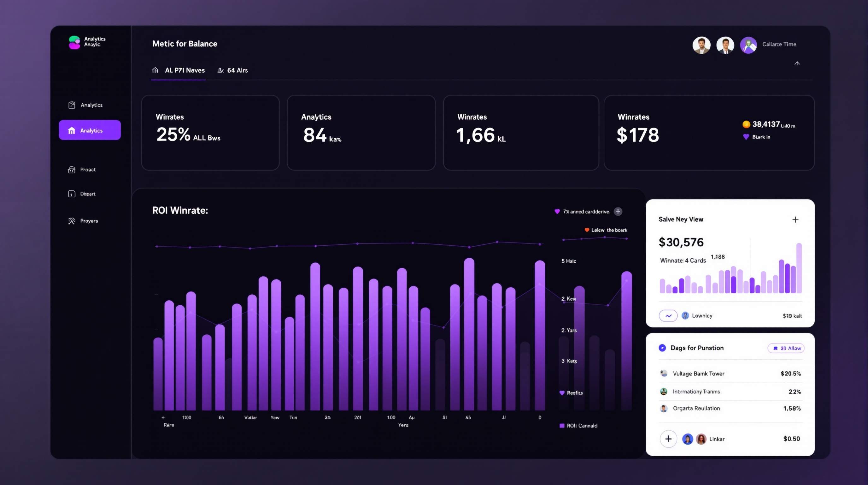
Task: Switch to the AL P7I Naves tab
Action: click(x=185, y=70)
